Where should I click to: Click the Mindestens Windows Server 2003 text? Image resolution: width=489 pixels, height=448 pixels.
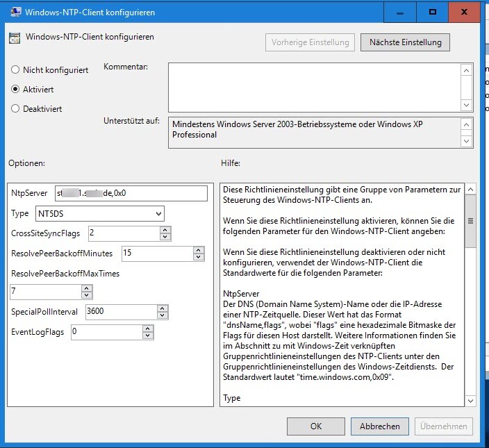[297, 129]
